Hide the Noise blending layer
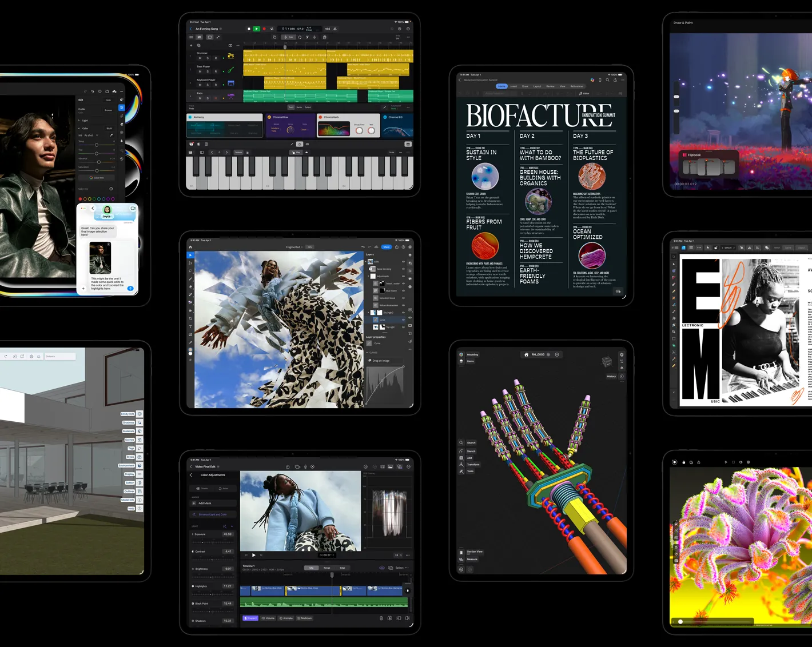Screen dimensions: 812x647 (x=403, y=269)
